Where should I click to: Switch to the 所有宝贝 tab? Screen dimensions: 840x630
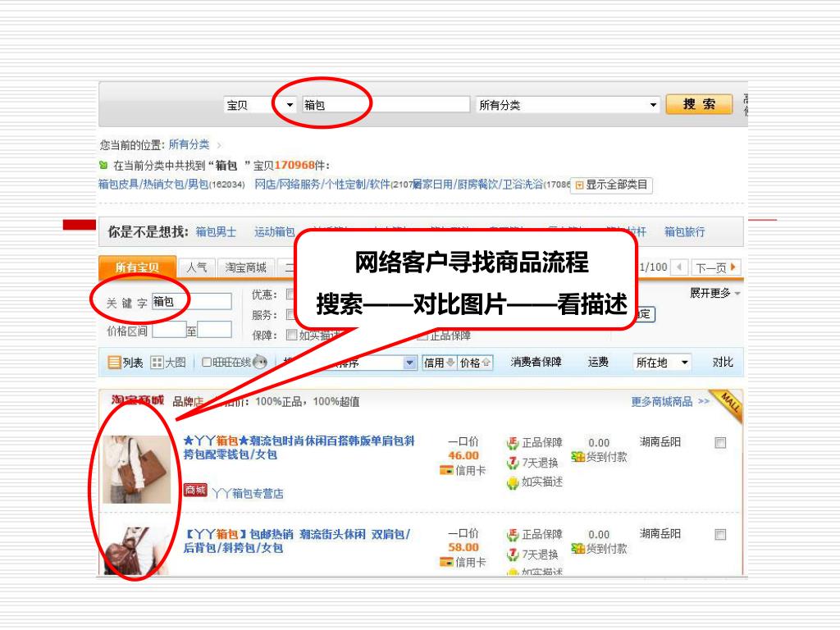138,267
